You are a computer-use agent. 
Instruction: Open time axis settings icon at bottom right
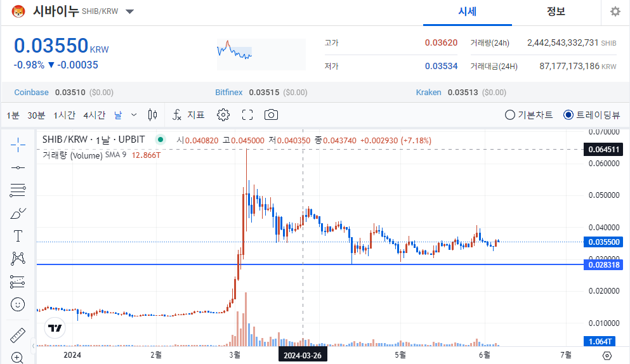[607, 356]
